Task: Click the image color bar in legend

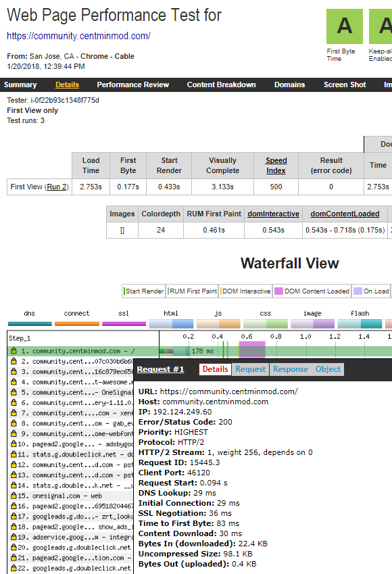Action: [312, 324]
